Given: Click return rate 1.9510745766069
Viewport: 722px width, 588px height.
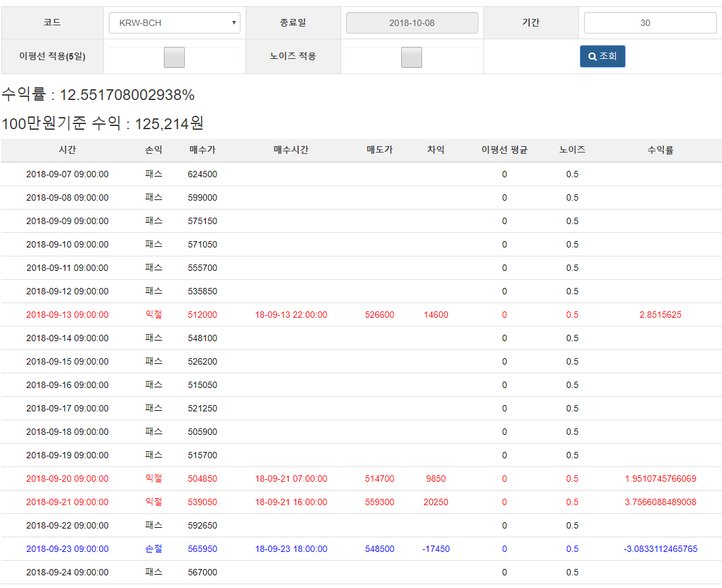Looking at the screenshot, I should (x=660, y=479).
